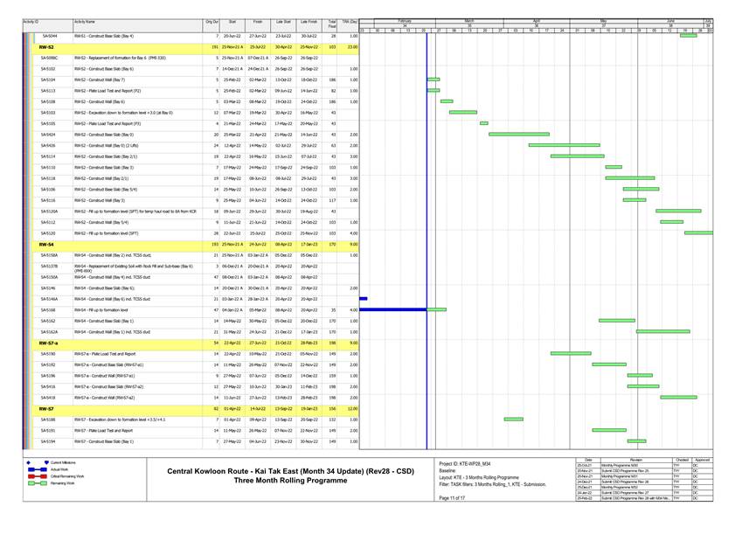The image size is (756, 534).
Task: Click the Start date of SA-S5114
Action: (x=232, y=156)
